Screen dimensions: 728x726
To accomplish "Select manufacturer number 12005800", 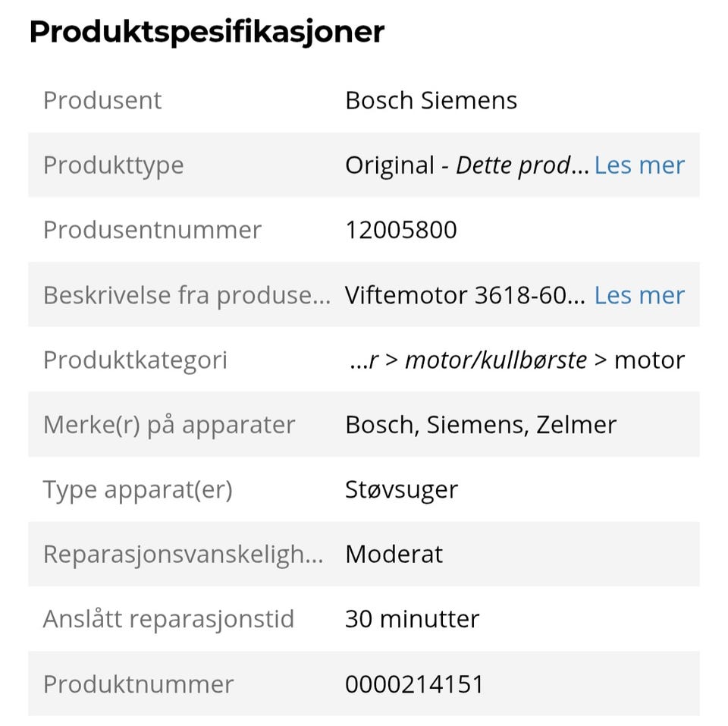I will 401,230.
